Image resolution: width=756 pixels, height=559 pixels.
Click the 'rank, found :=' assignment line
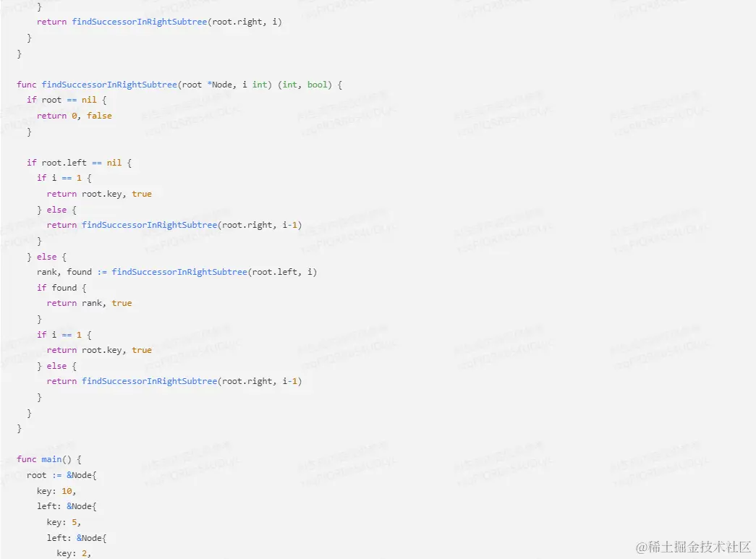(x=177, y=273)
